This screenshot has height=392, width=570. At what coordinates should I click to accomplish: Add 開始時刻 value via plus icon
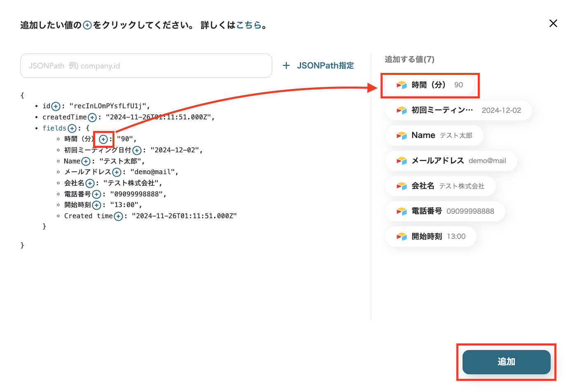click(x=96, y=205)
